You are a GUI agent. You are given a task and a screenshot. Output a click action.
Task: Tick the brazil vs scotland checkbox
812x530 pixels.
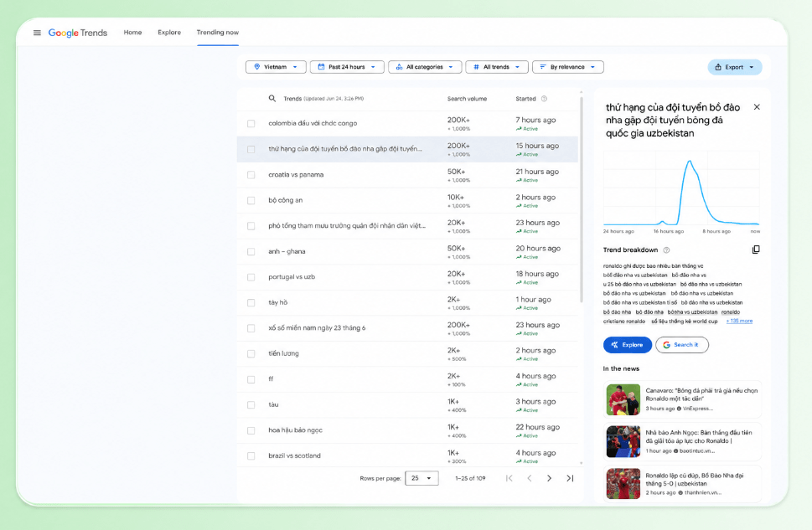tap(251, 456)
